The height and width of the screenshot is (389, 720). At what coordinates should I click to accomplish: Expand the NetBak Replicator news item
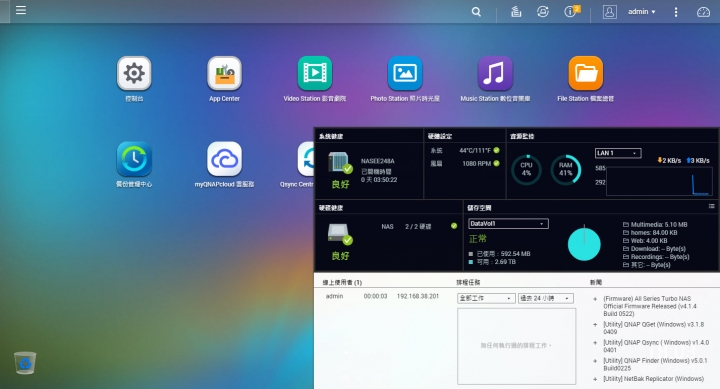[595, 379]
